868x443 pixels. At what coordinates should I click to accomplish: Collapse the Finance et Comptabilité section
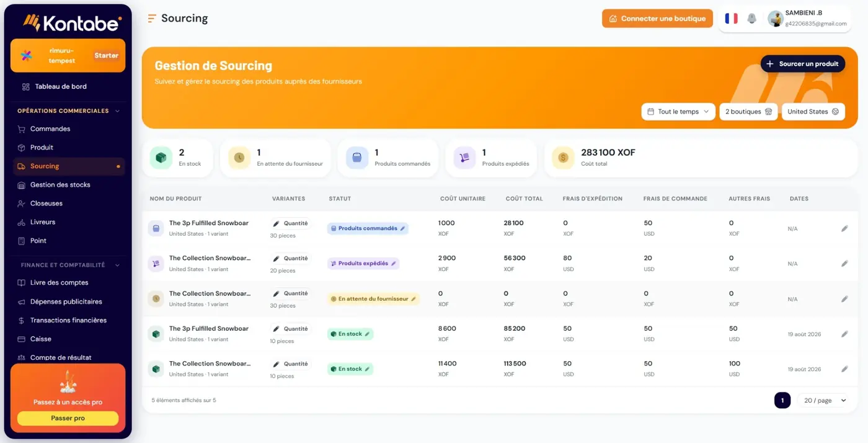point(118,265)
